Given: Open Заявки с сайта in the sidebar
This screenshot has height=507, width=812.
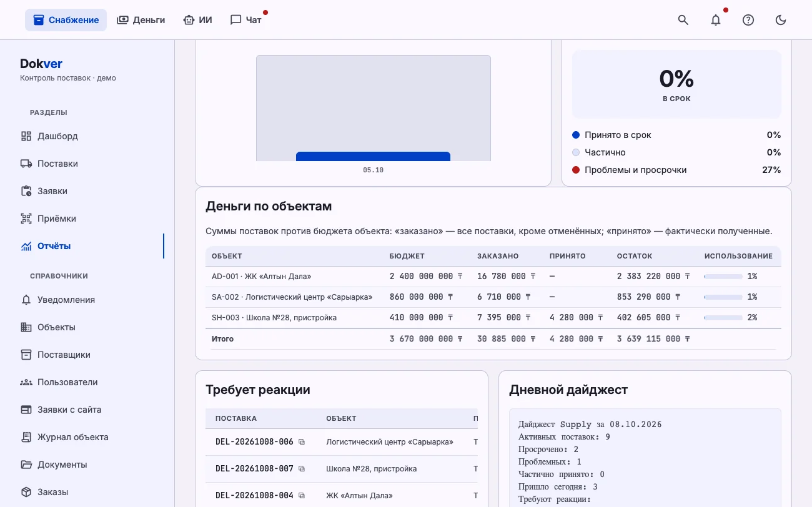Looking at the screenshot, I should point(87,410).
